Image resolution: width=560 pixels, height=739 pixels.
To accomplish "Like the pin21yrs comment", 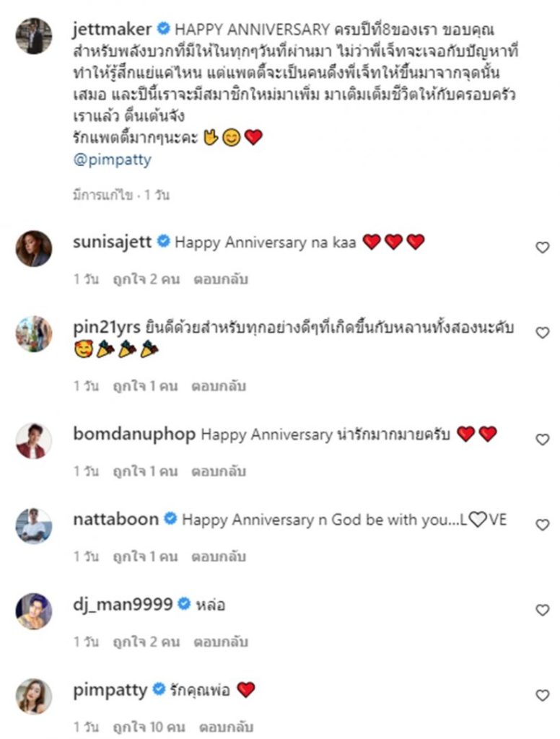I will click(542, 333).
